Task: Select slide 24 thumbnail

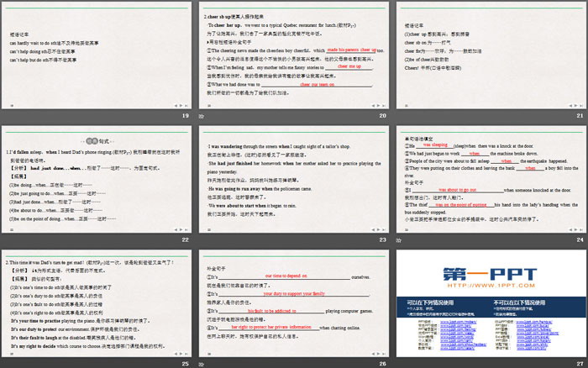Action: pos(490,178)
